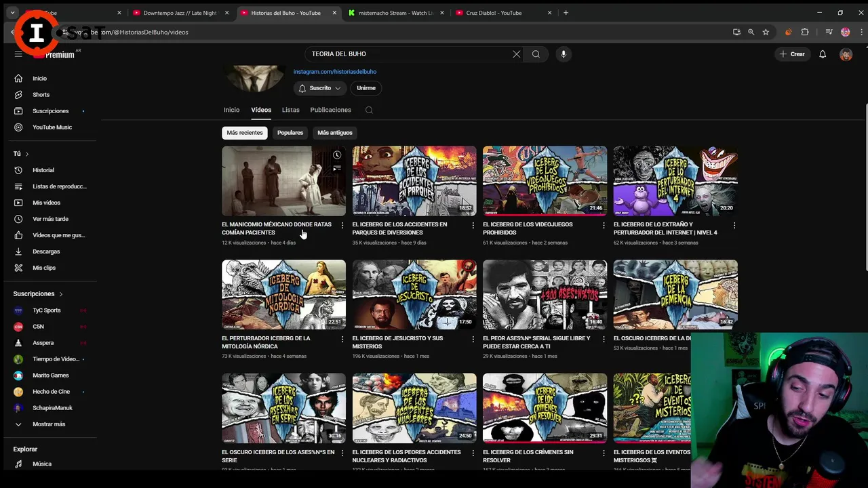Expand the Suscripciones section chevron
This screenshot has width=868, height=488.
click(x=61, y=294)
